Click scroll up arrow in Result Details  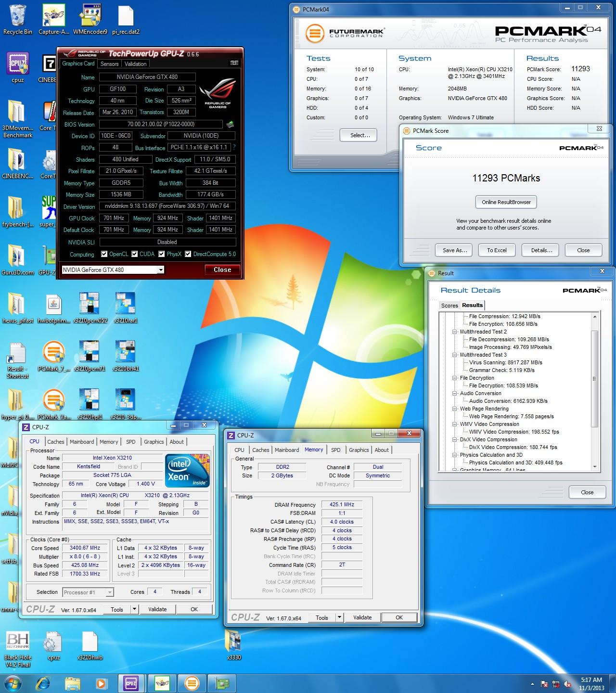(595, 316)
